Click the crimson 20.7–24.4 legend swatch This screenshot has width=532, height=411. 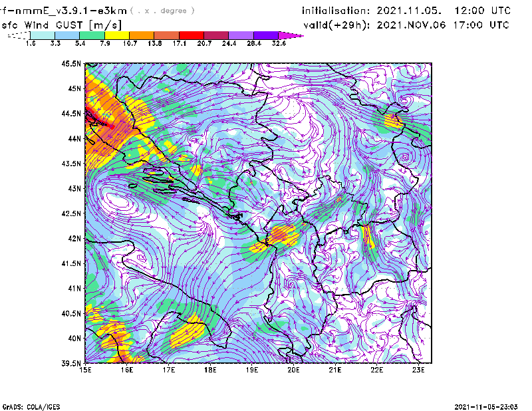click(x=216, y=35)
